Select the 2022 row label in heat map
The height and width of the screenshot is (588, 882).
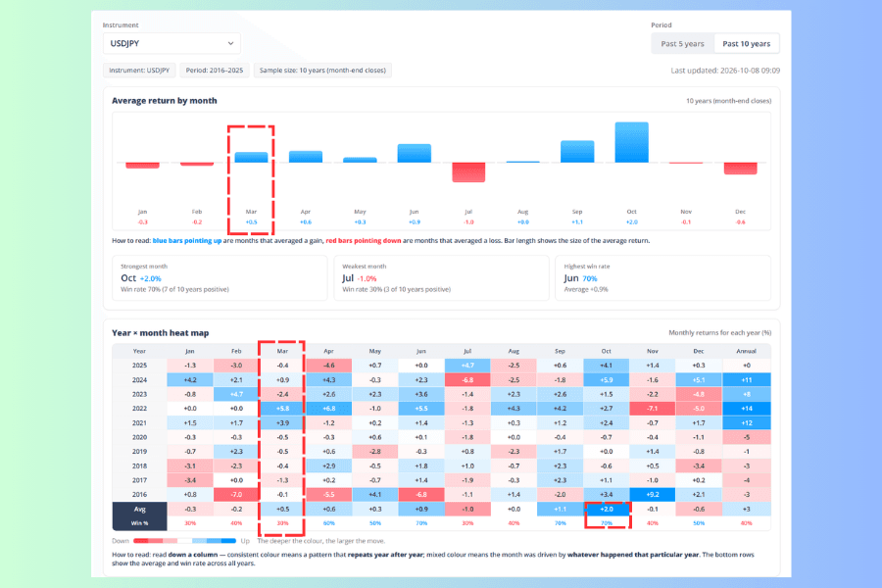139,409
